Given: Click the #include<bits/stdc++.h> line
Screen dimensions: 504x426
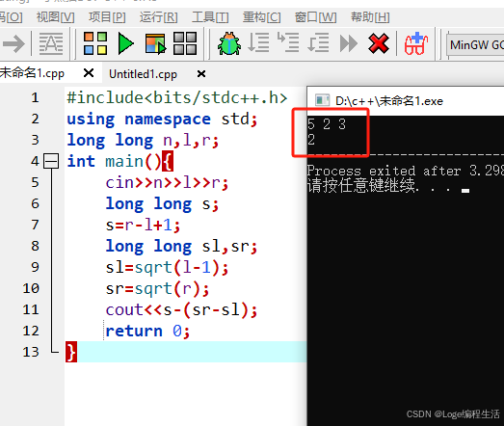Looking at the screenshot, I should point(176,97).
